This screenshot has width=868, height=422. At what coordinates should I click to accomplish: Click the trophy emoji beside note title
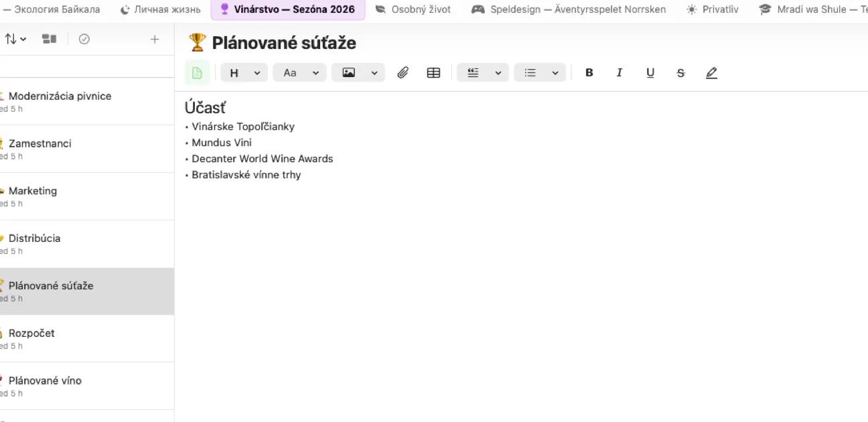tap(197, 43)
